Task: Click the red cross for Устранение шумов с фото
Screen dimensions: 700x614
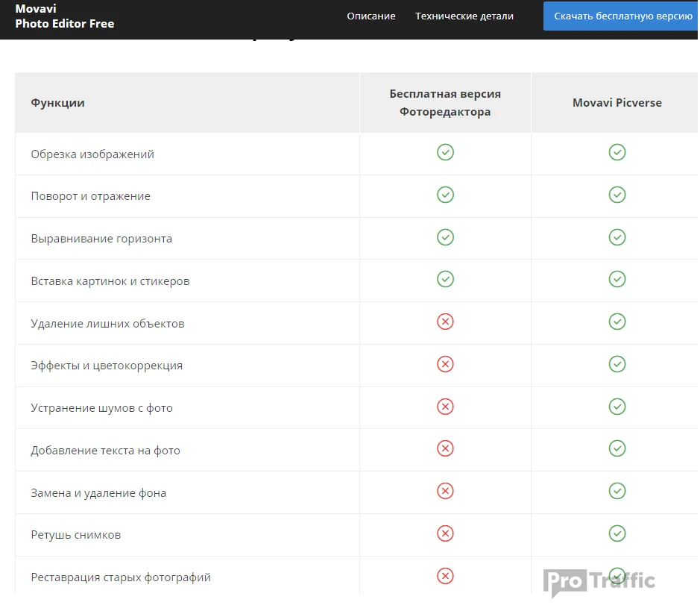Action: click(x=445, y=407)
